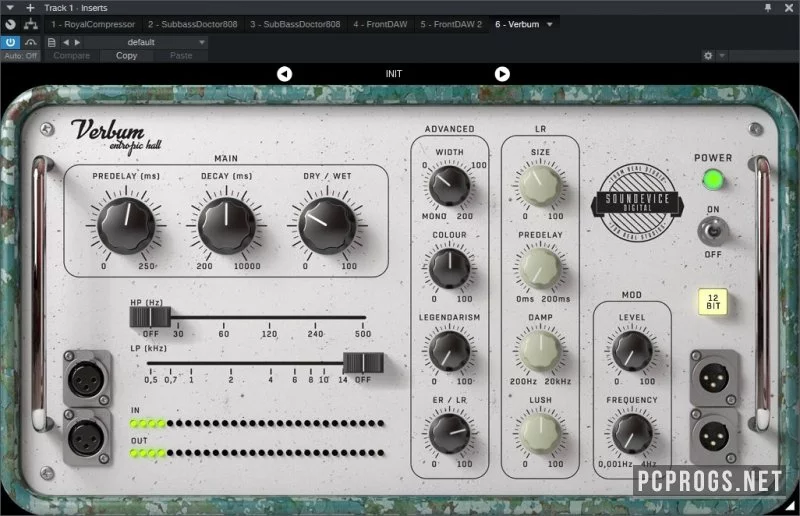Click the DRY / WET knob
Viewport: 800px width, 516px height.
[327, 226]
